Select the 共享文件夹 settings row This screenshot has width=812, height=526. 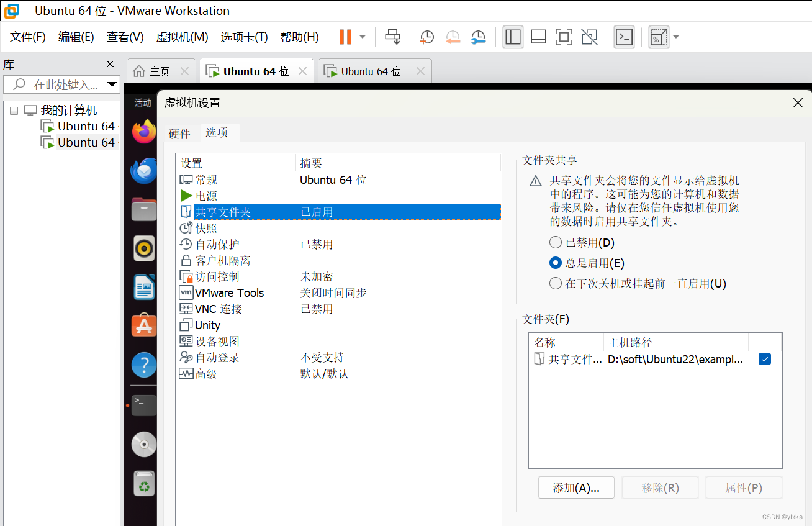[x=338, y=212]
